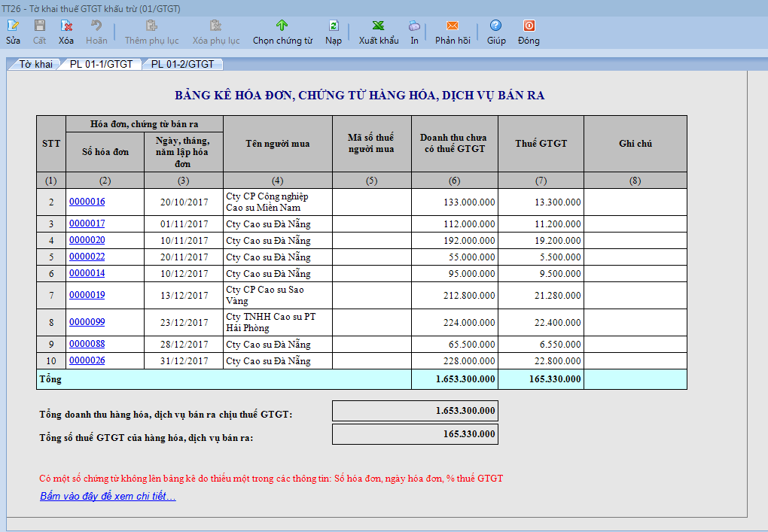Click revenue cell 224.000.000

pyautogui.click(x=455, y=323)
